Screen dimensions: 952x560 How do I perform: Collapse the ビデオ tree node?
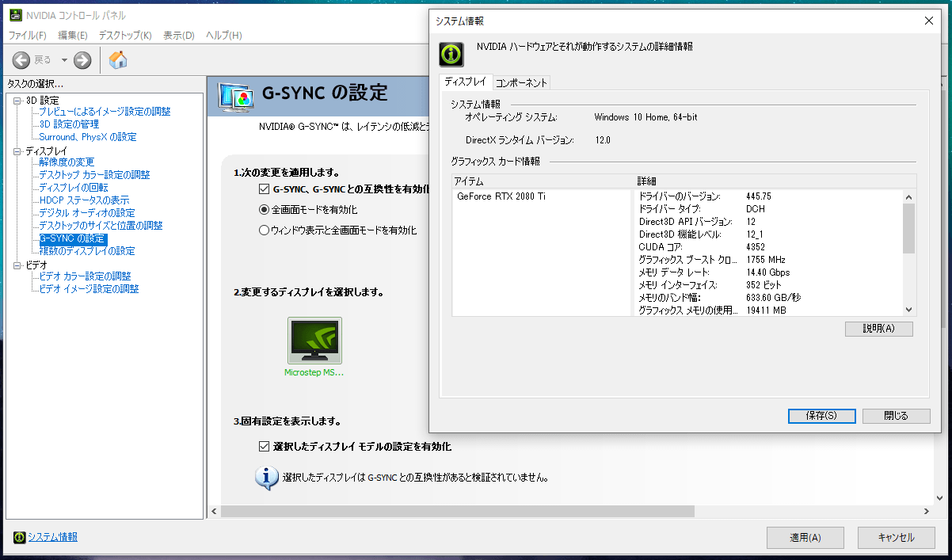[x=17, y=265]
